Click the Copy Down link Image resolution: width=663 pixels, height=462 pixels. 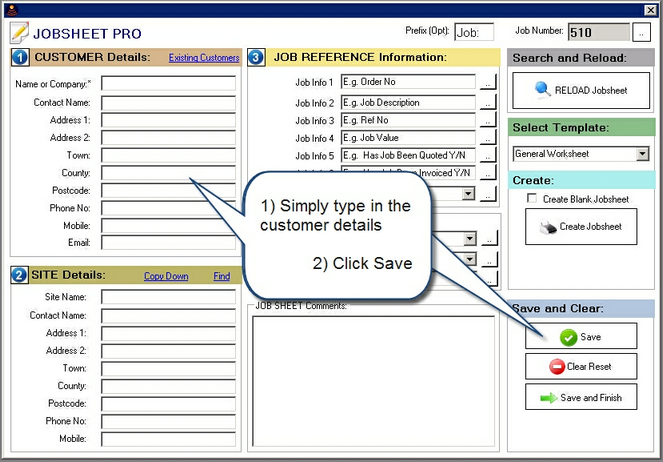(x=166, y=276)
